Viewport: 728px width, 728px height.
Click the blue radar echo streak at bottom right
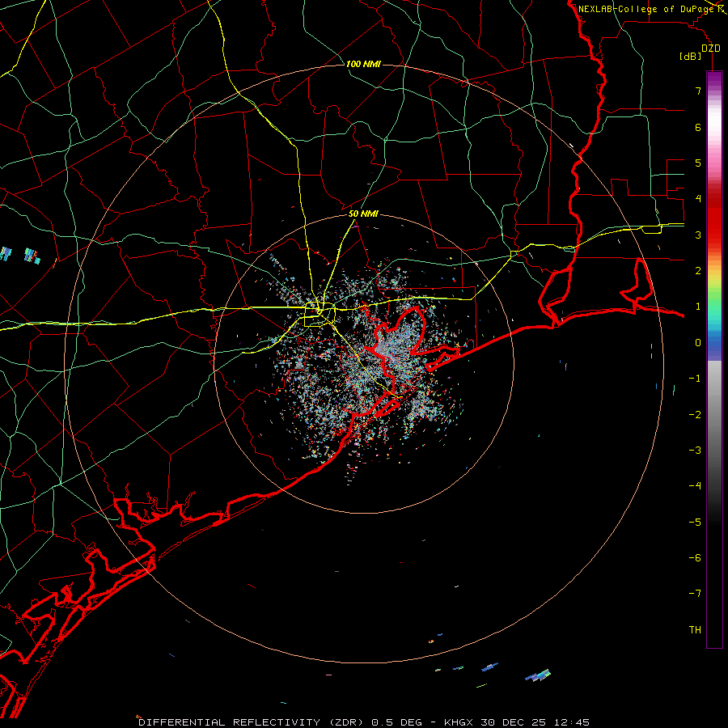pos(538,675)
